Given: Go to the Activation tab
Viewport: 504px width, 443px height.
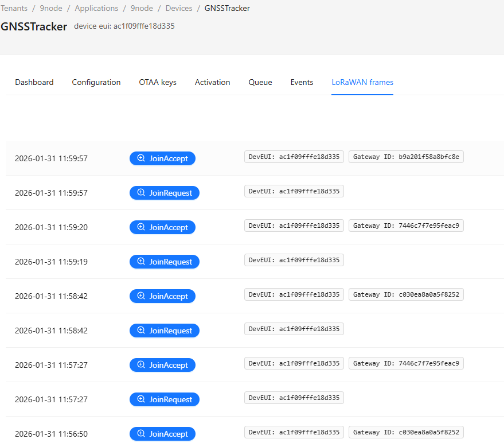Looking at the screenshot, I should [x=212, y=82].
